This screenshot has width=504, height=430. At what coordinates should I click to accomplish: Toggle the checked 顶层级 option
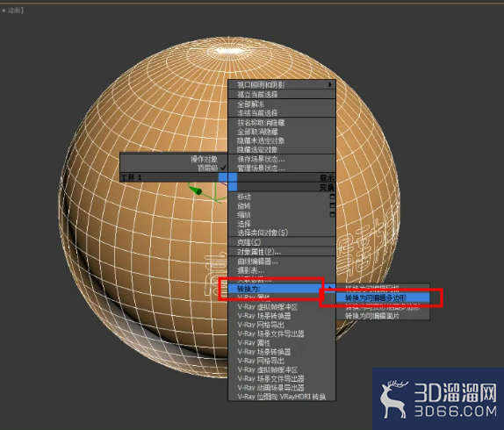[x=212, y=168]
